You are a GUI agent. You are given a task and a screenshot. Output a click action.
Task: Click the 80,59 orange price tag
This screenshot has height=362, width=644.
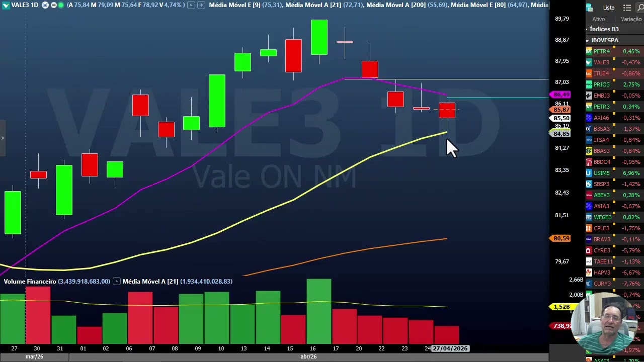pyautogui.click(x=561, y=238)
